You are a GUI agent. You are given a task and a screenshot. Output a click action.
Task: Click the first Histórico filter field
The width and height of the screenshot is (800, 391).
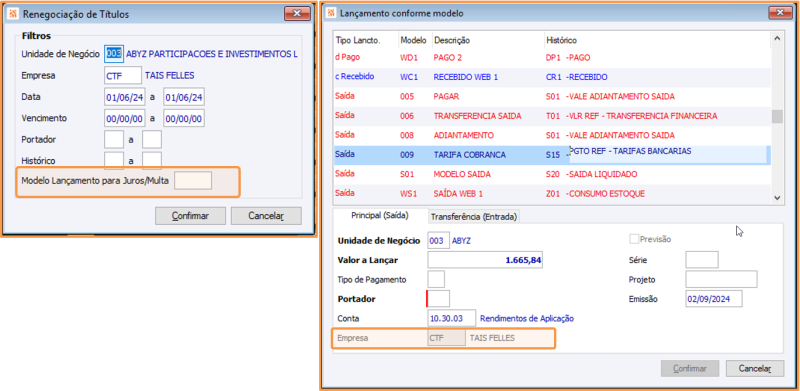click(113, 160)
